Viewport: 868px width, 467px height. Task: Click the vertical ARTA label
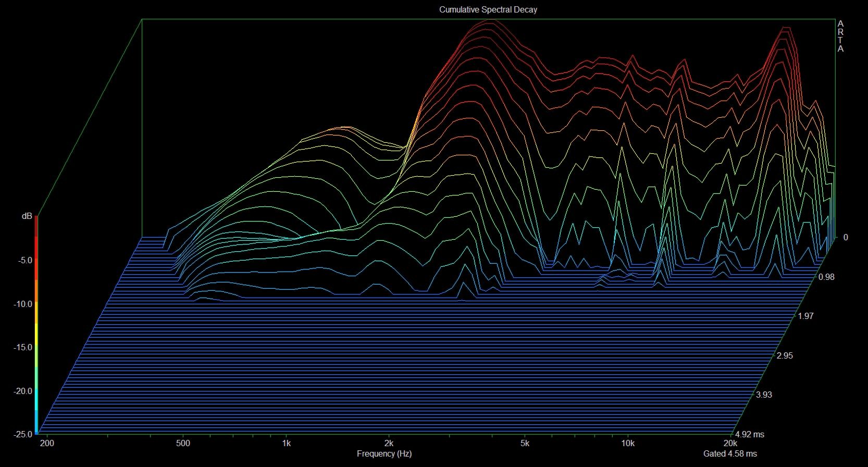coord(840,36)
